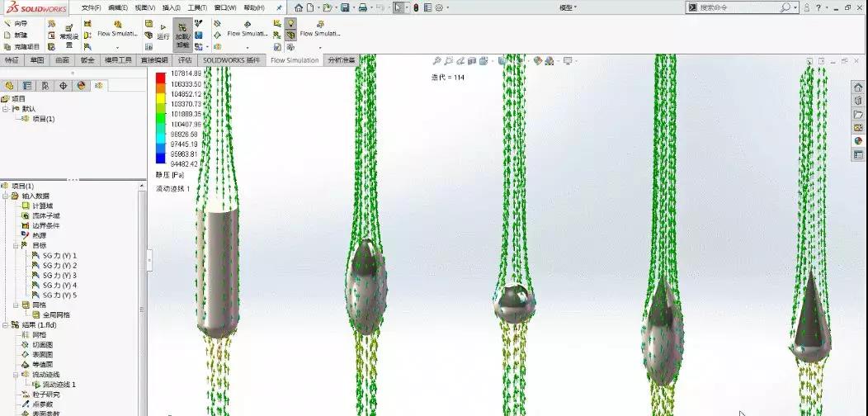Screen dimensions: 868x416
Task: Switch to the Flow Simulation ribbon tab
Action: click(295, 60)
